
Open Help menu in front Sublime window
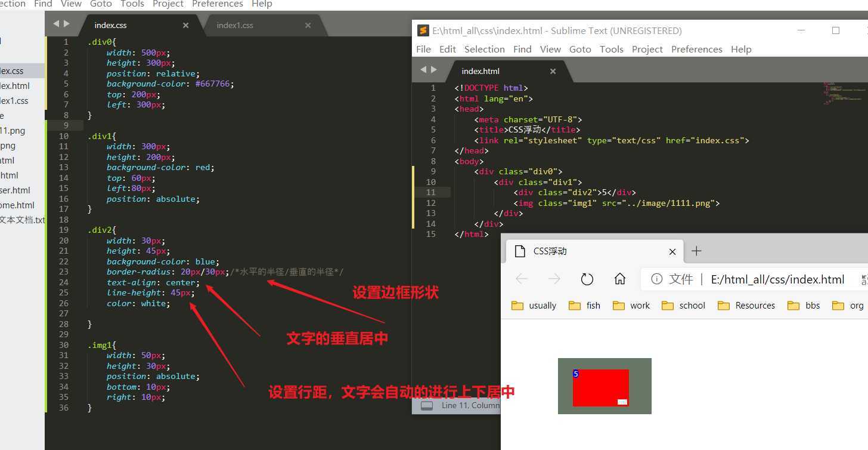[741, 50]
